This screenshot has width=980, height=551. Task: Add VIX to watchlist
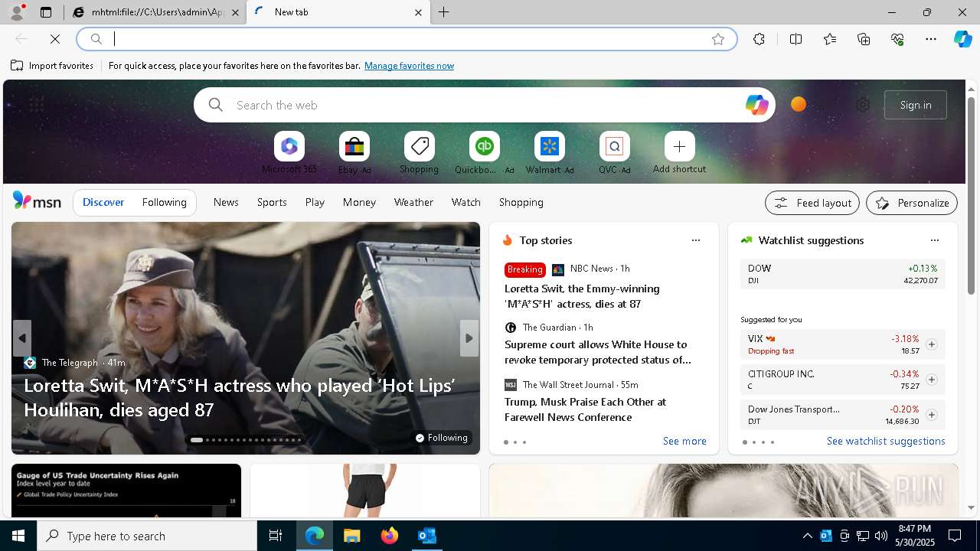point(932,344)
